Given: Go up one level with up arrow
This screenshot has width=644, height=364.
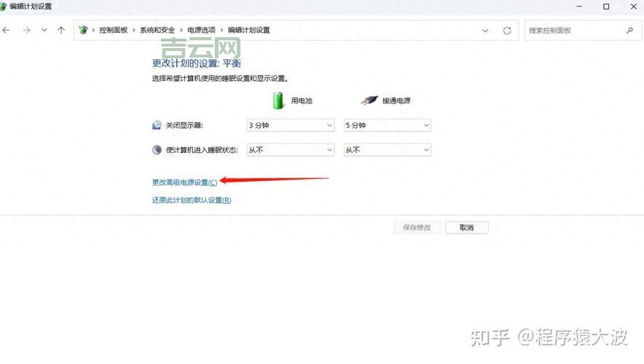Looking at the screenshot, I should pyautogui.click(x=61, y=30).
